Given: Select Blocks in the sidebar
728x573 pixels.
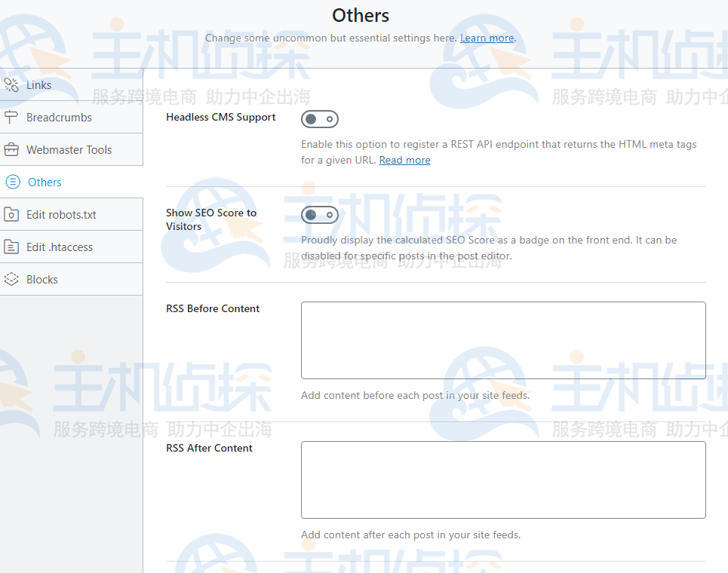Looking at the screenshot, I should [44, 279].
